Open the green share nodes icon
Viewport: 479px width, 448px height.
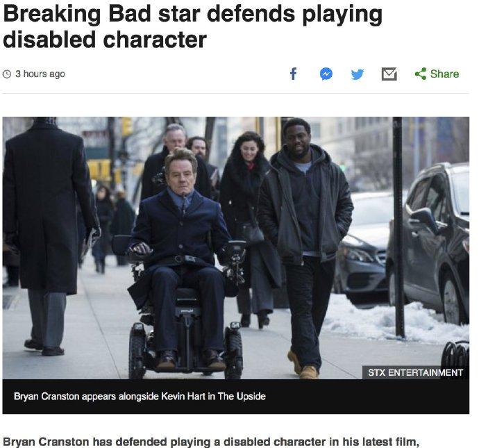pyautogui.click(x=421, y=74)
